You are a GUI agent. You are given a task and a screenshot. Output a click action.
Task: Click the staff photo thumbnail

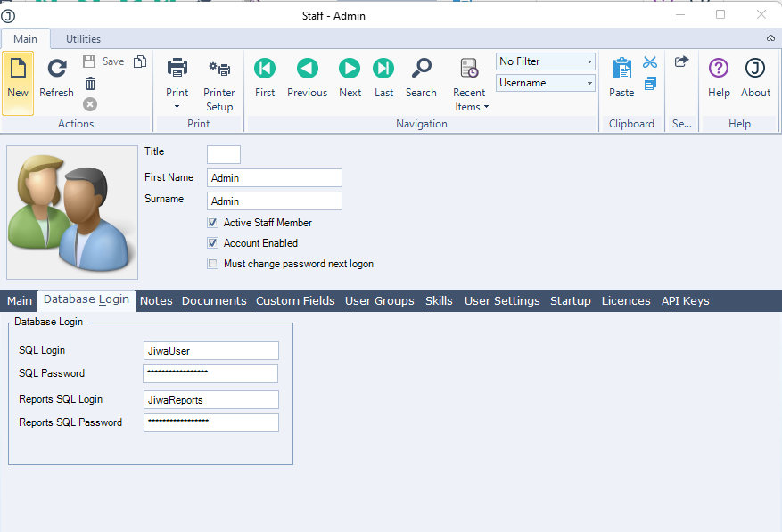(72, 212)
